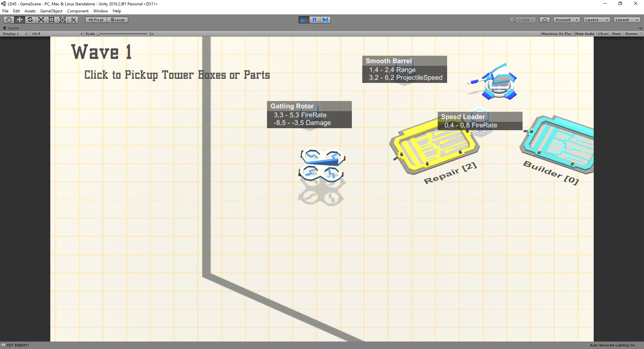Open the GameObject menu
Image resolution: width=644 pixels, height=349 pixels.
click(51, 11)
